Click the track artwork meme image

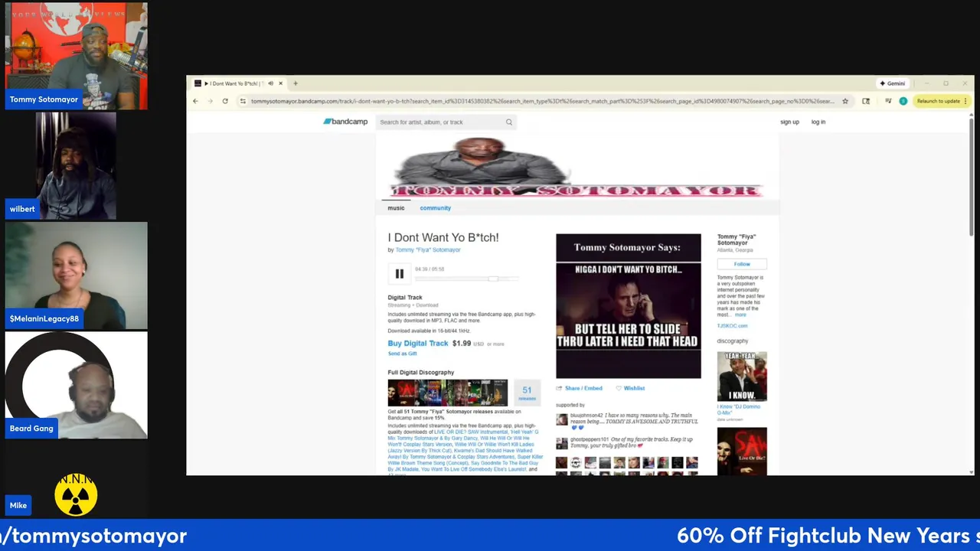[629, 306]
